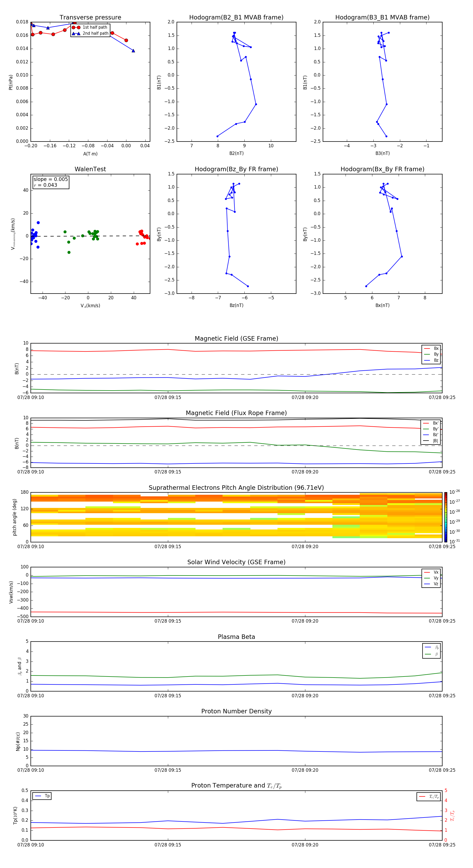Select the "Proton Temperature and Te/Tp" title

click(236, 786)
